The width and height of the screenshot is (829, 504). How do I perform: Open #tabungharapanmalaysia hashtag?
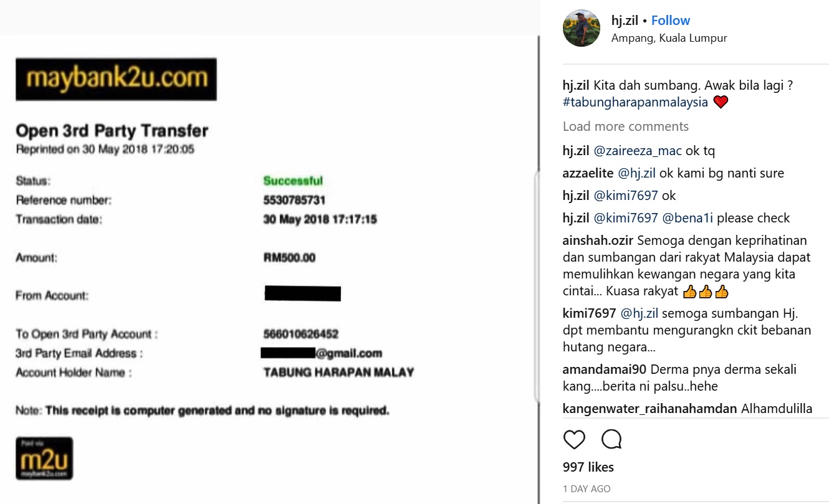pyautogui.click(x=635, y=102)
